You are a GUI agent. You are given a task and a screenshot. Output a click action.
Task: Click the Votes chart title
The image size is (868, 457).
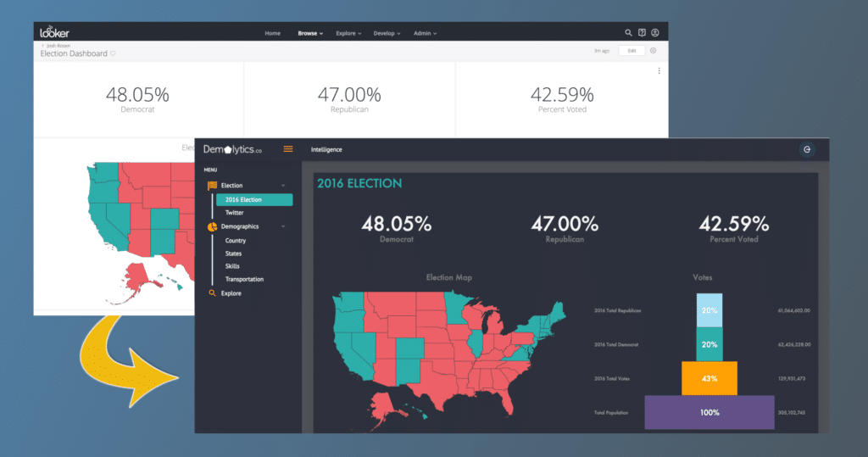pos(703,277)
